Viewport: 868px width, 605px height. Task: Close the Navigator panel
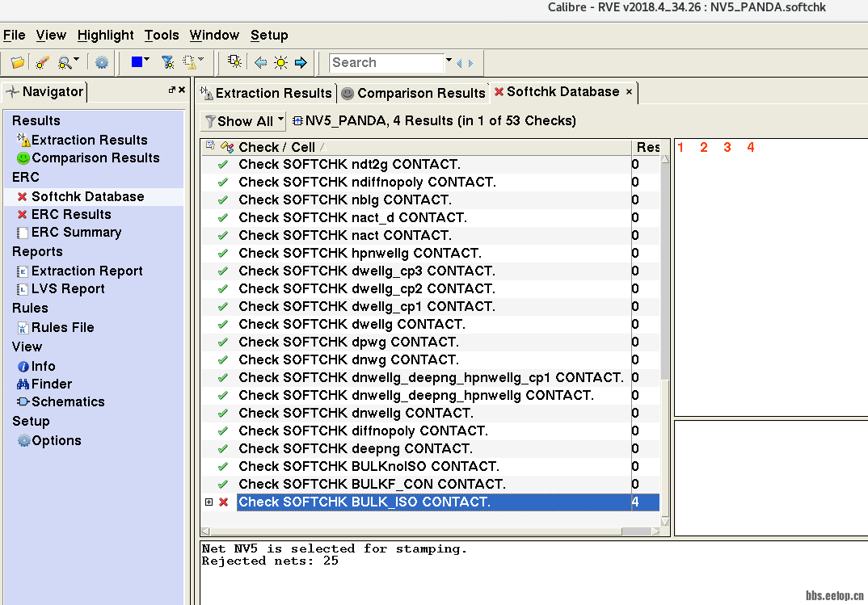coord(182,90)
